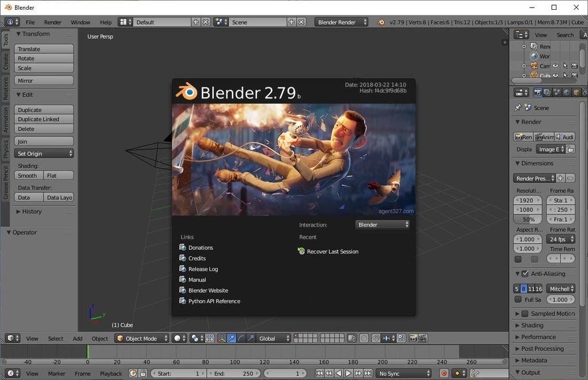Click the Play animation button
Image resolution: width=588 pixels, height=380 pixels.
[x=348, y=374]
